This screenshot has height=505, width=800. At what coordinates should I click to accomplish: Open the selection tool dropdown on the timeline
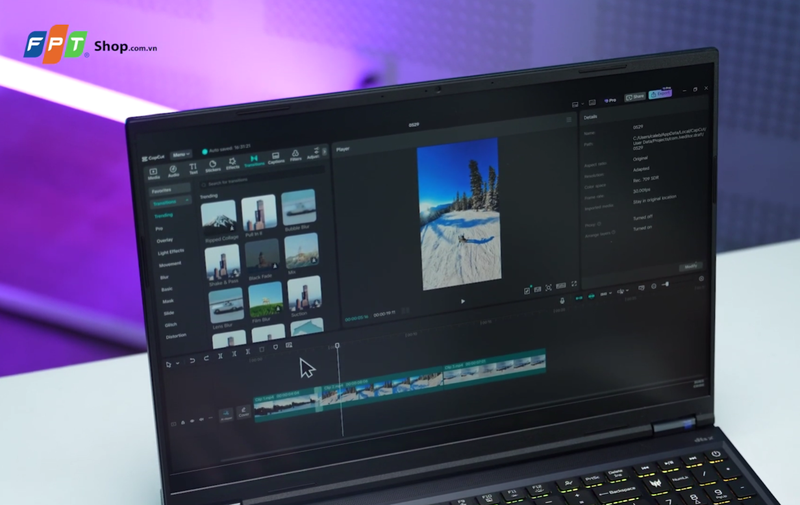coord(178,363)
